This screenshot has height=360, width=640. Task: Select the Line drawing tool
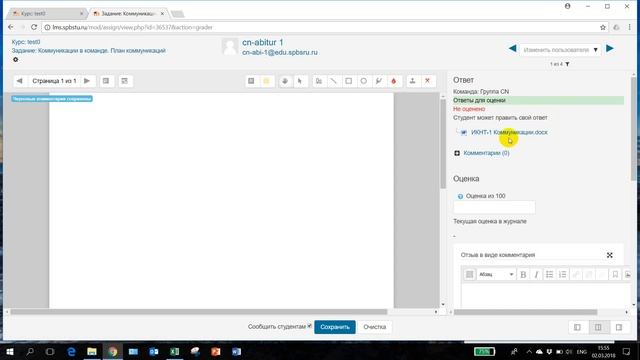tap(333, 81)
